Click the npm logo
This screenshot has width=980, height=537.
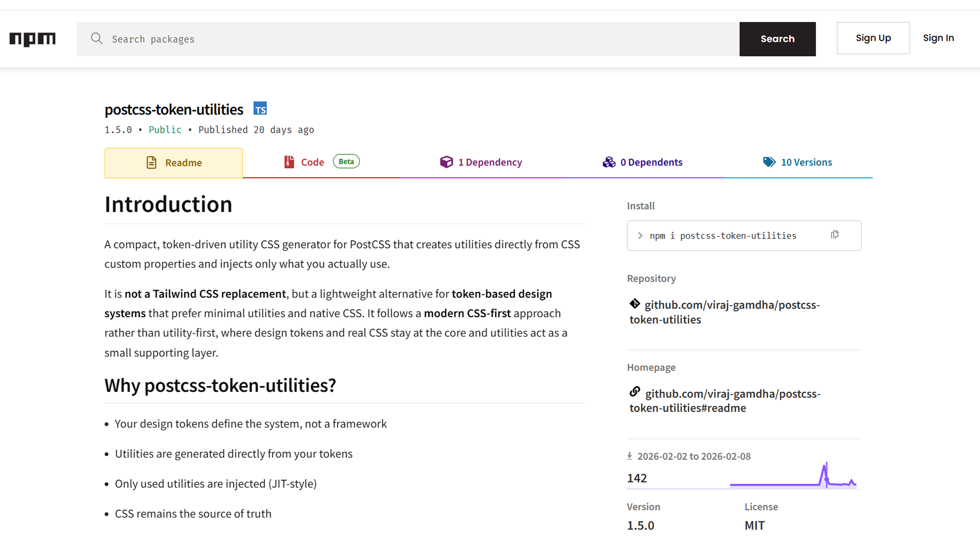point(32,39)
